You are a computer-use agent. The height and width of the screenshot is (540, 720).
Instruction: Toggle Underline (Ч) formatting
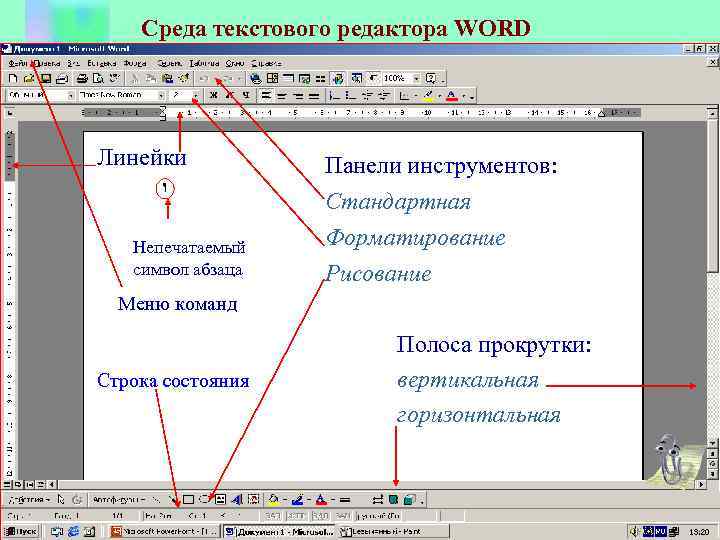[x=247, y=96]
